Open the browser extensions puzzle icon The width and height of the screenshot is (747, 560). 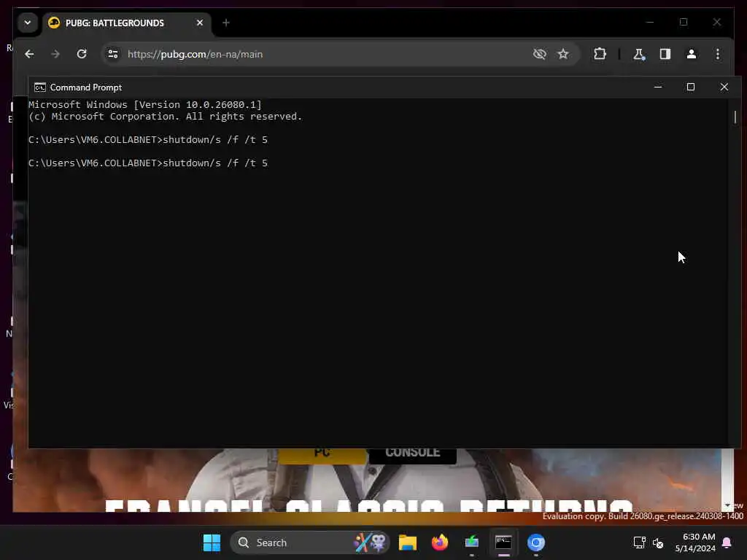(x=600, y=54)
